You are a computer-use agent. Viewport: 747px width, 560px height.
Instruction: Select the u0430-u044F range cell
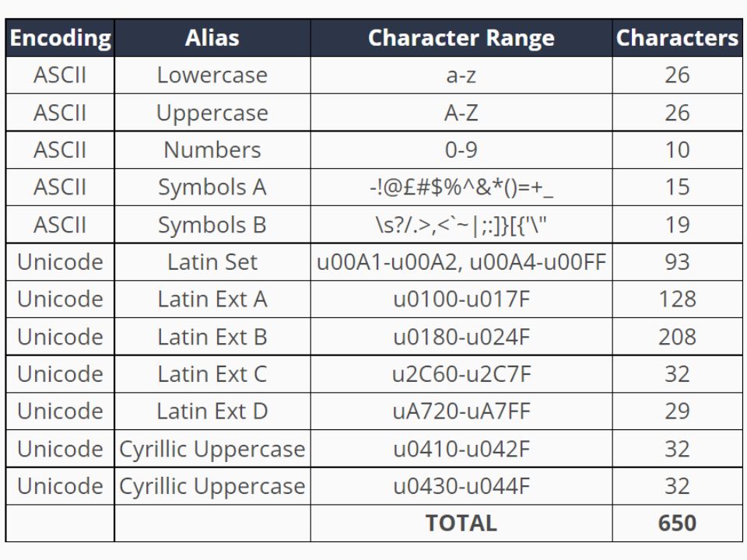click(x=461, y=486)
